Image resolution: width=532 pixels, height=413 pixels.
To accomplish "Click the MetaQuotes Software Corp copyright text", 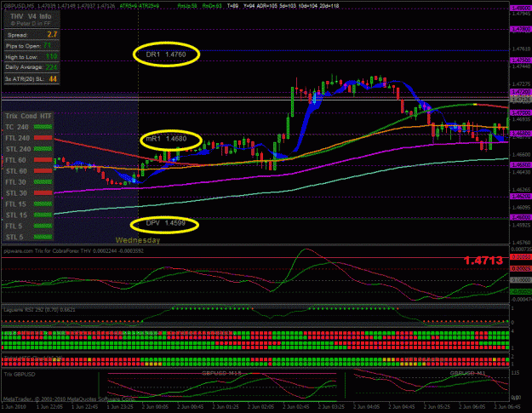I will coord(69,399).
